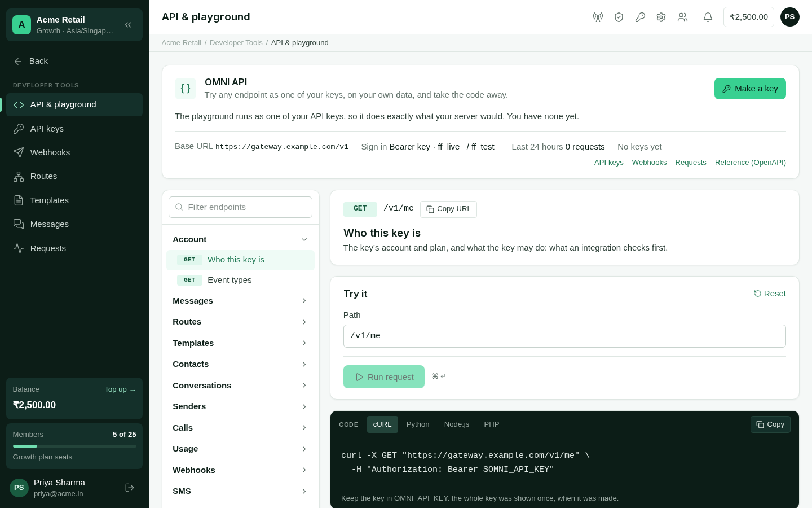Expand the SMS endpoint group
This screenshot has height=508, width=812.
[241, 491]
